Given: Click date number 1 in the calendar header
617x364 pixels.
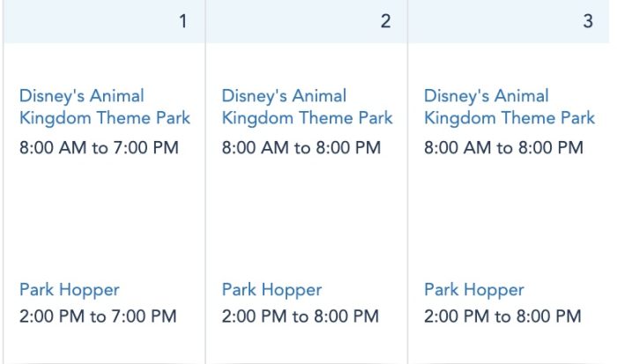Looking at the screenshot, I should (x=183, y=21).
